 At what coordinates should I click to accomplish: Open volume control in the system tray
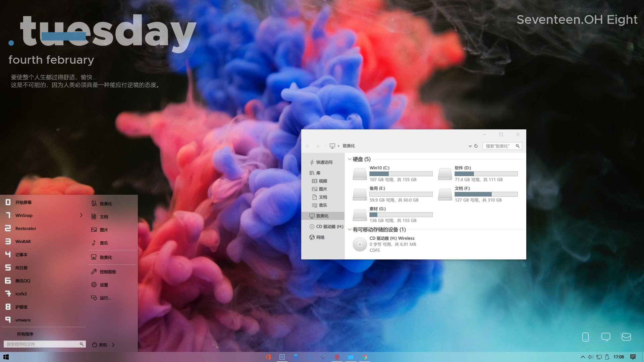pos(591,357)
